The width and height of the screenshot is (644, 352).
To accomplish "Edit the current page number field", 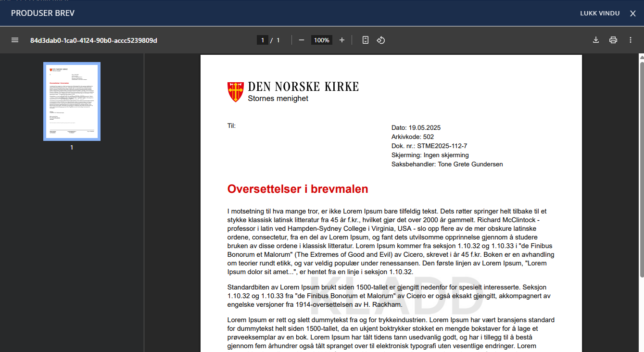I will 263,40.
